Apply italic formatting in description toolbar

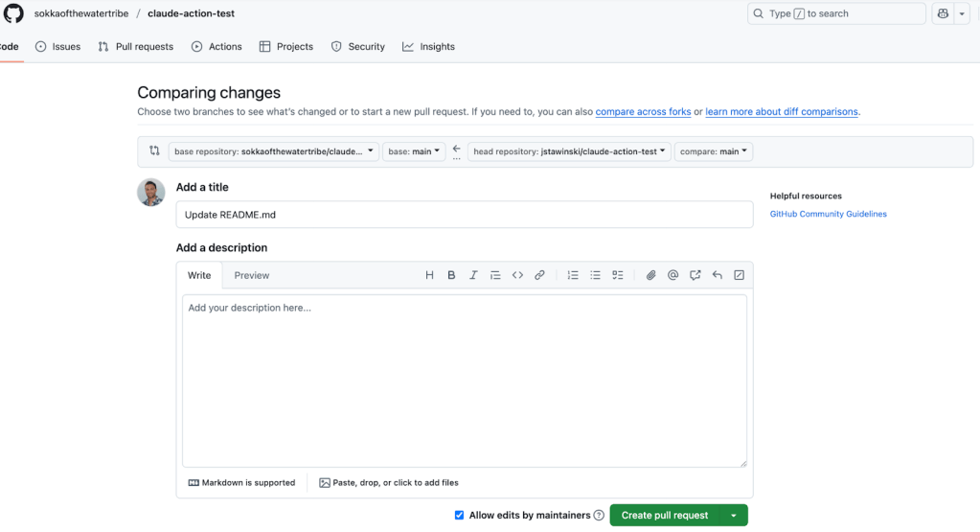[x=473, y=275]
